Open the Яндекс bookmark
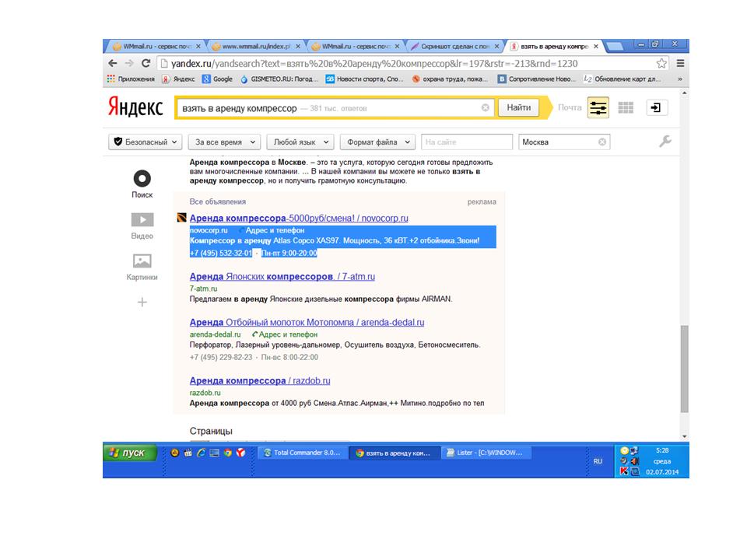Screen dimensions: 747x560 (x=179, y=79)
